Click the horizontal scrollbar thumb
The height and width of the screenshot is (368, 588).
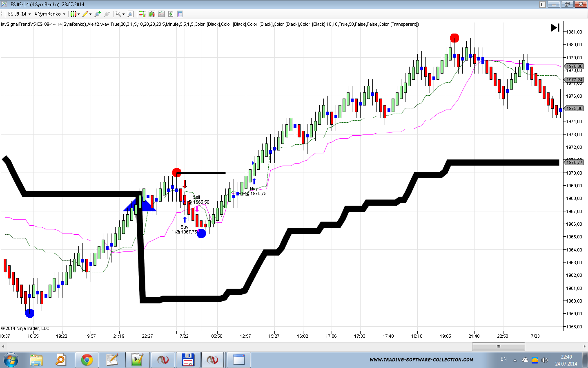(498, 346)
